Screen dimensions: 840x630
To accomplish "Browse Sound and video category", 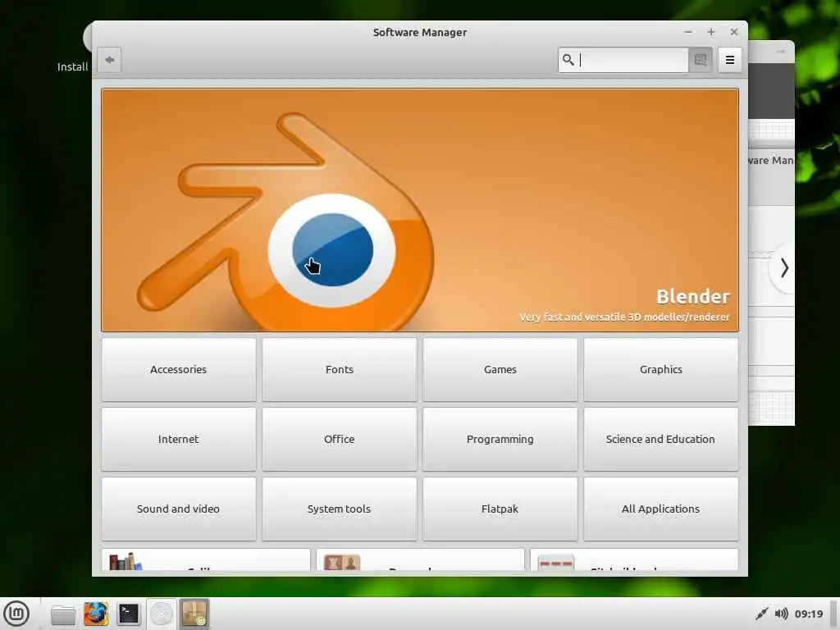I will (x=178, y=509).
